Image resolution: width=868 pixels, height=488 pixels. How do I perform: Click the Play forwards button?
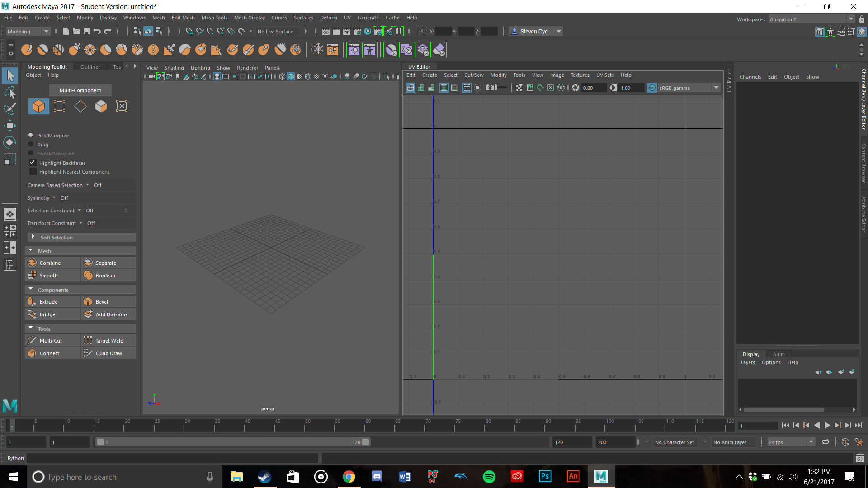click(827, 425)
